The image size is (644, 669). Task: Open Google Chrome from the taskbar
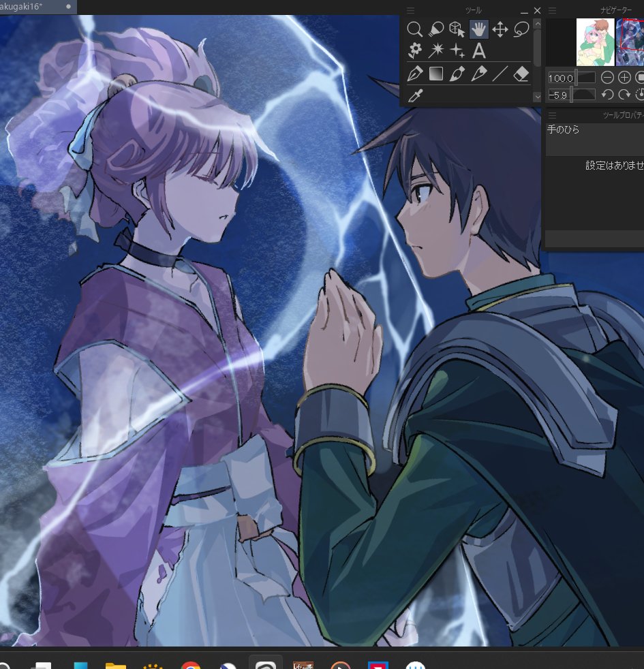(190, 666)
